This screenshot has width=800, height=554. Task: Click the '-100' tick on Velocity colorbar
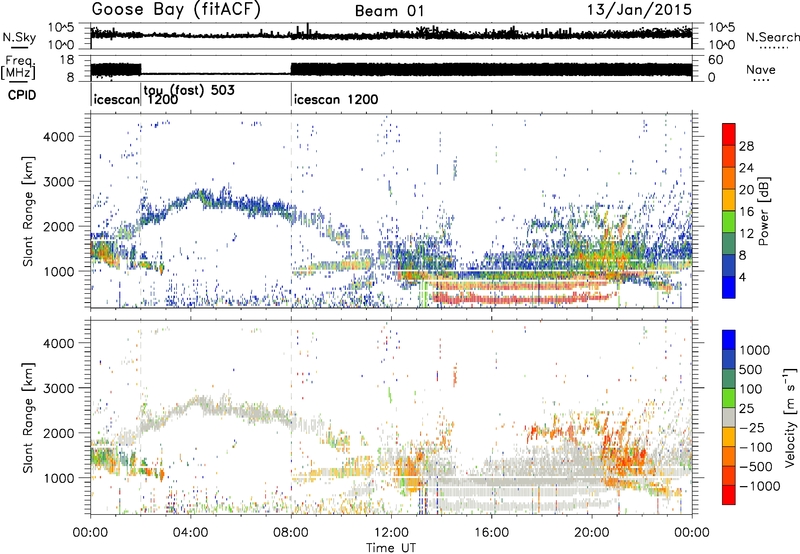[x=755, y=447]
